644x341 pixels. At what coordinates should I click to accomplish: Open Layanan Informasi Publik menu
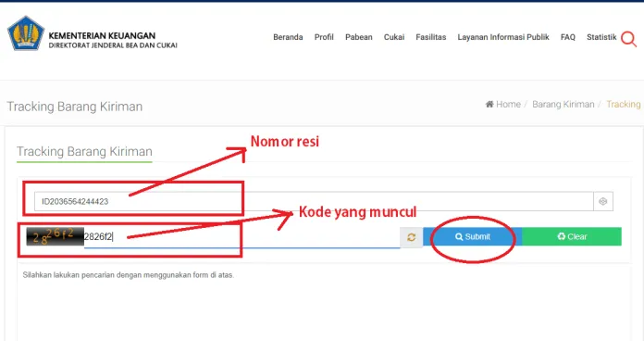pos(503,37)
